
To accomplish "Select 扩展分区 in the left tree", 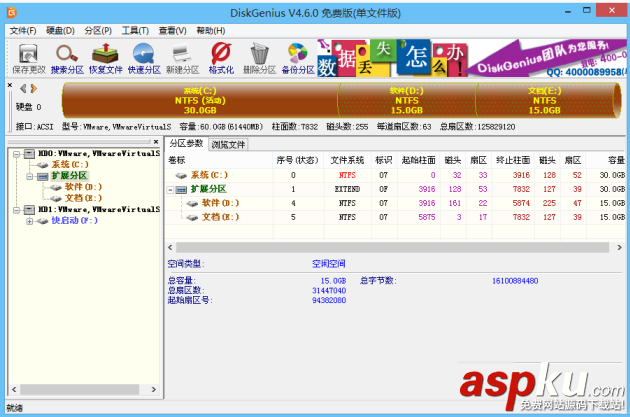I will coord(69,176).
